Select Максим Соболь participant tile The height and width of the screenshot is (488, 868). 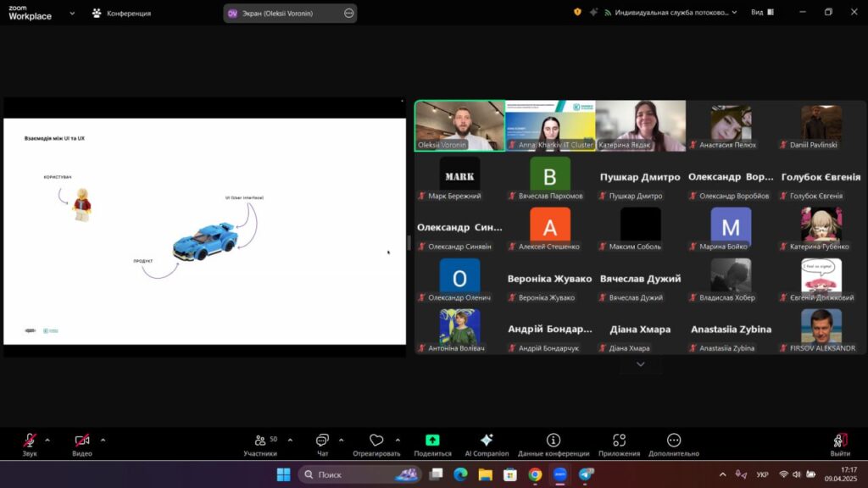pos(641,228)
